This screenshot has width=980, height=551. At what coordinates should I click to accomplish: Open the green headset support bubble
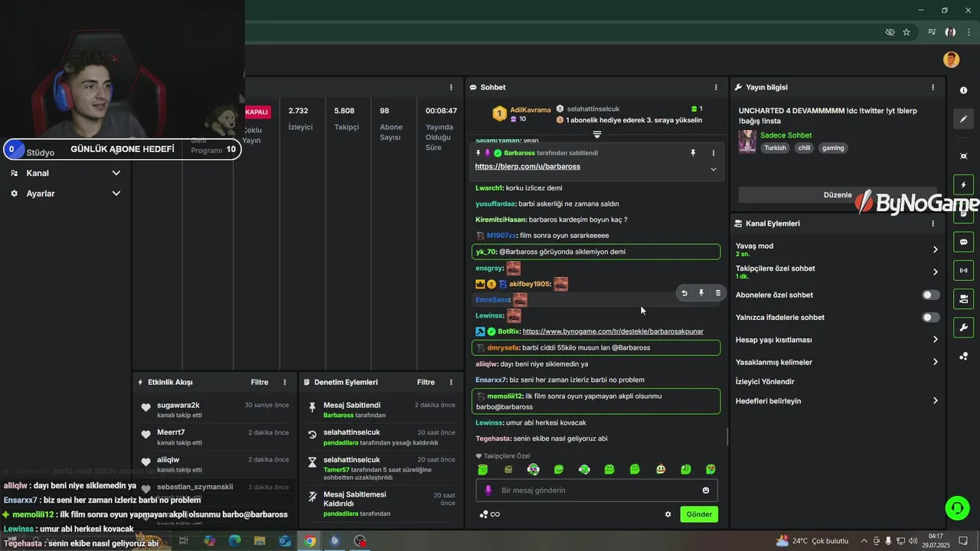coord(956,507)
